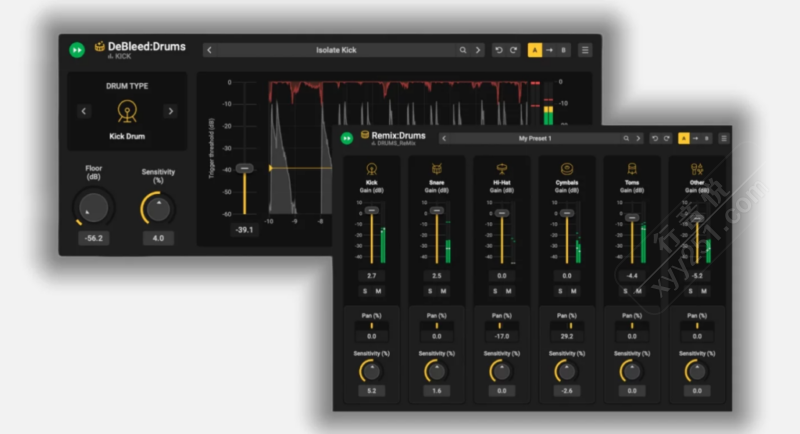Copy A to B in Remix:Drums
The width and height of the screenshot is (800, 434).
click(695, 138)
